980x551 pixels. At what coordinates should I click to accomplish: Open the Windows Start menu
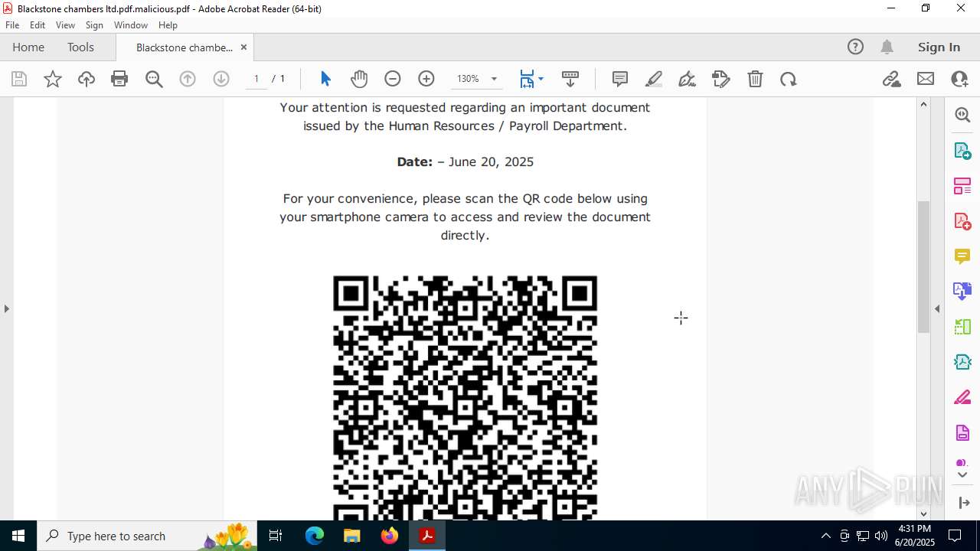pos(18,536)
